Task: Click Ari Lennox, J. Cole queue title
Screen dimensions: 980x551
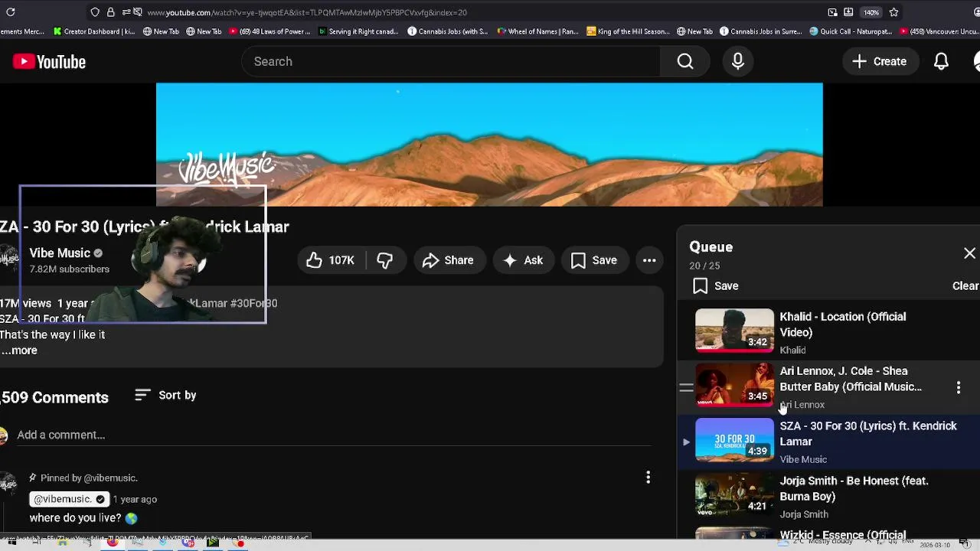Action: click(851, 379)
